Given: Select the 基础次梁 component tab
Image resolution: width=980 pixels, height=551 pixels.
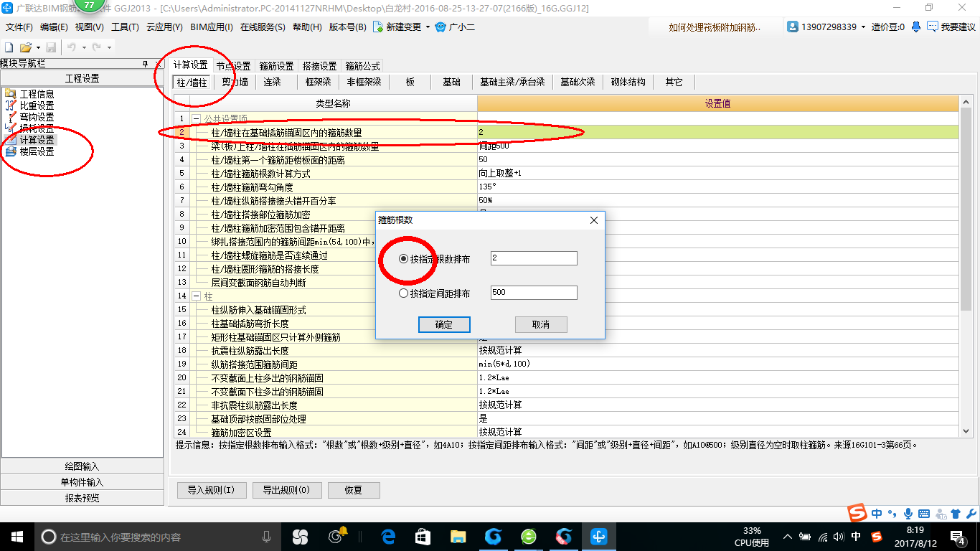Looking at the screenshot, I should point(578,82).
